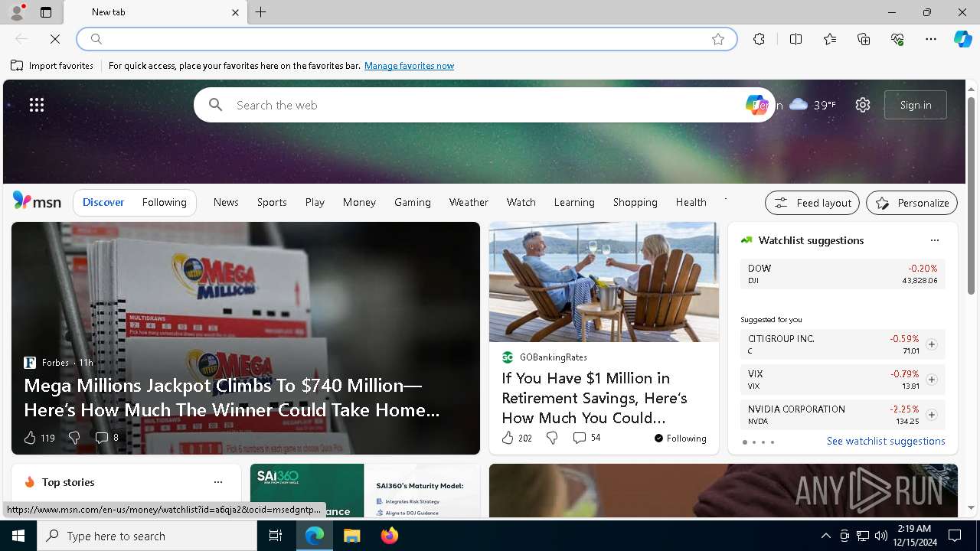
Task: Add CITIGROUP INC. to watchlist
Action: tap(931, 344)
